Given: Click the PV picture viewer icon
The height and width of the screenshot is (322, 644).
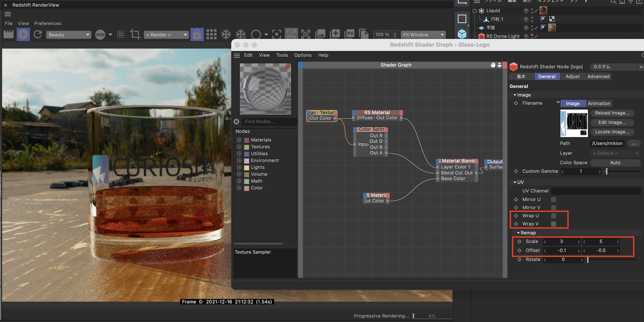Looking at the screenshot, I should [x=350, y=34].
